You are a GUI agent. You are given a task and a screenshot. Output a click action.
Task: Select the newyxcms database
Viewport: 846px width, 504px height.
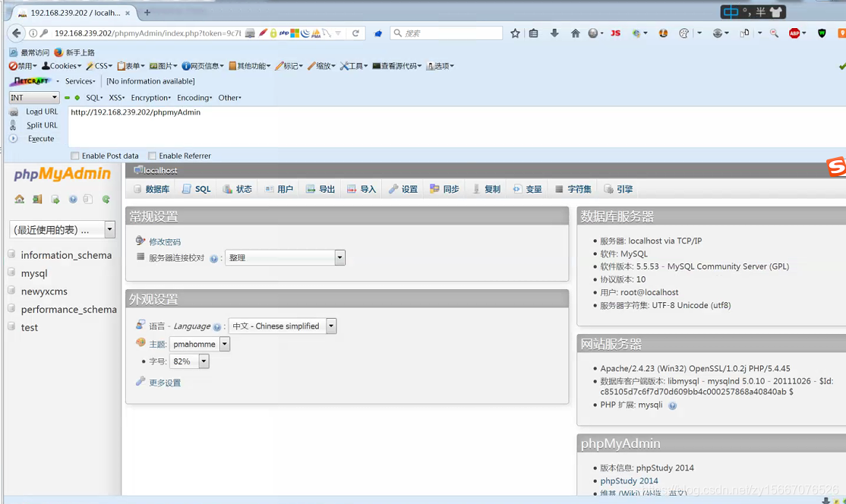coord(44,291)
